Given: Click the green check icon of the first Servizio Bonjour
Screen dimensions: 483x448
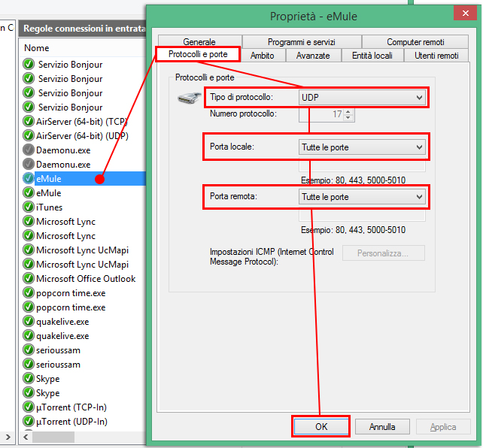Looking at the screenshot, I should tap(29, 65).
